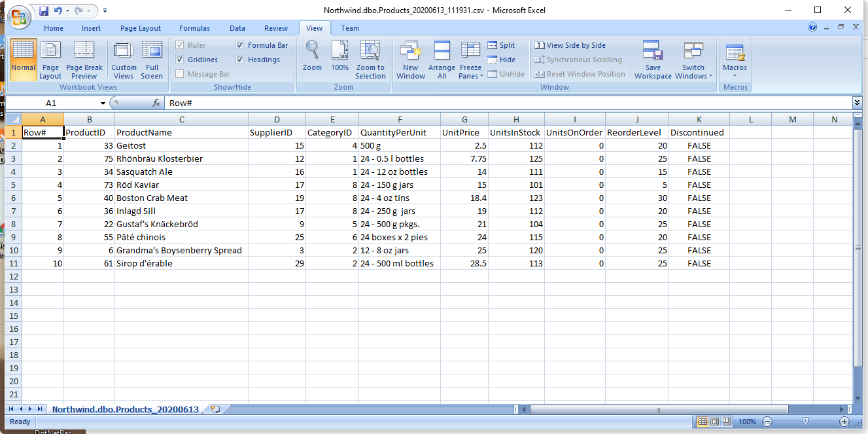This screenshot has width=868, height=434.
Task: Click the 100% zoom level in the status bar
Action: pyautogui.click(x=747, y=422)
